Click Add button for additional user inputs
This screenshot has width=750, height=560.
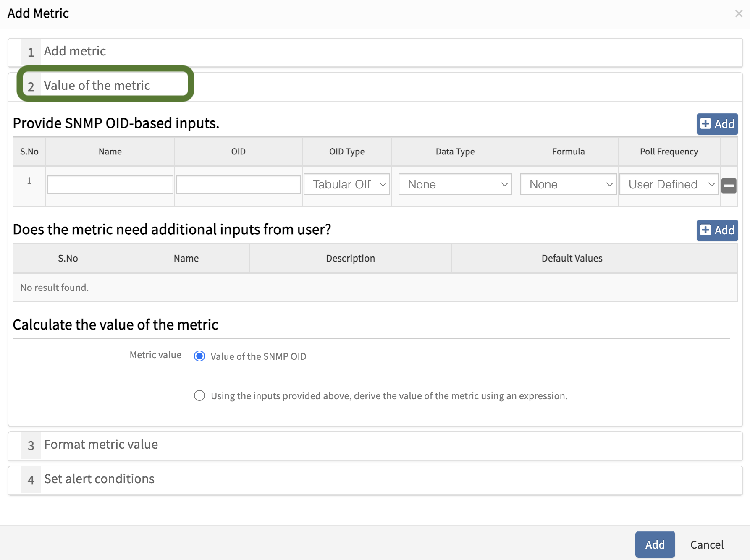click(x=717, y=230)
